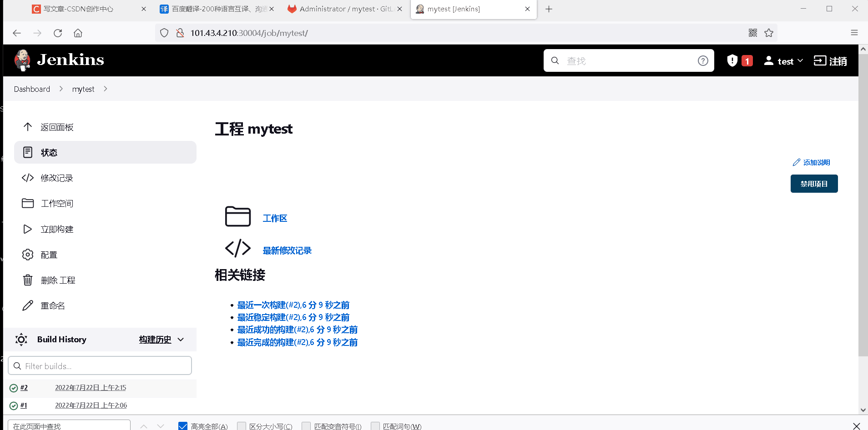Viewport: 868px width, 430px height.
Task: Bookmark this page with the star
Action: point(769,33)
